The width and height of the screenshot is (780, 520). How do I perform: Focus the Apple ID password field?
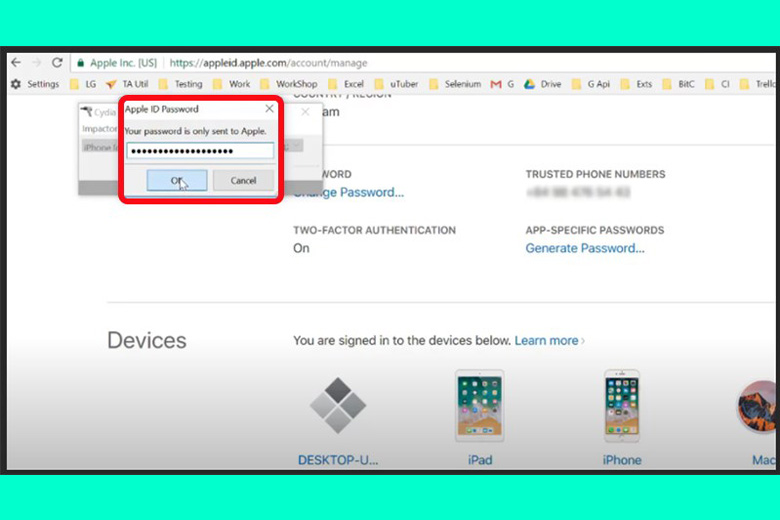point(200,151)
